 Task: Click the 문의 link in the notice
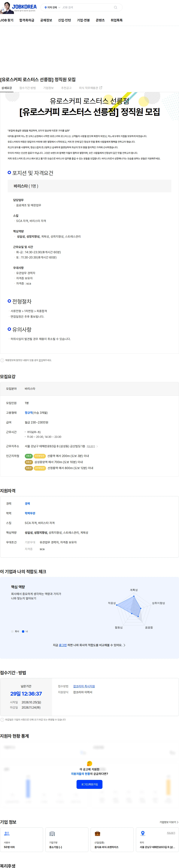pyautogui.click(x=41, y=360)
